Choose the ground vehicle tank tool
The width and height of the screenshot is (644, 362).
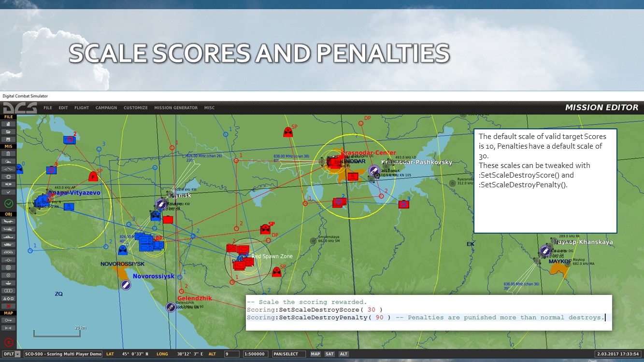[x=8, y=244]
